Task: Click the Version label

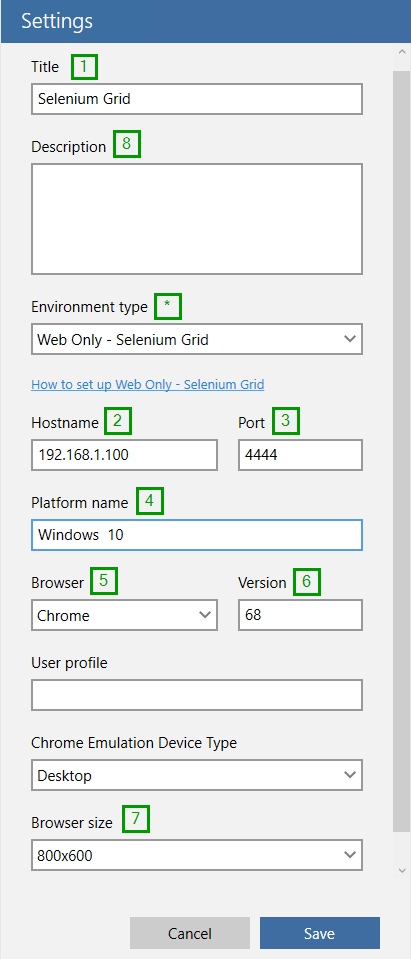Action: (262, 583)
